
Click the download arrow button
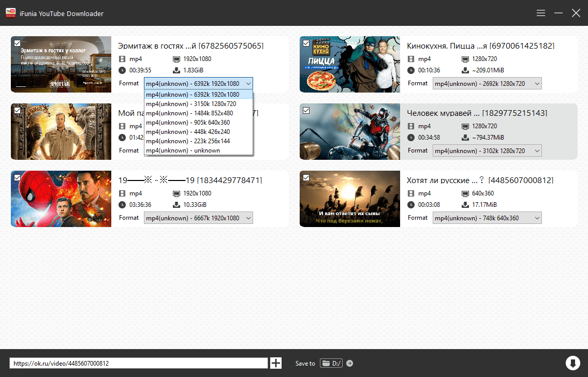click(x=573, y=363)
